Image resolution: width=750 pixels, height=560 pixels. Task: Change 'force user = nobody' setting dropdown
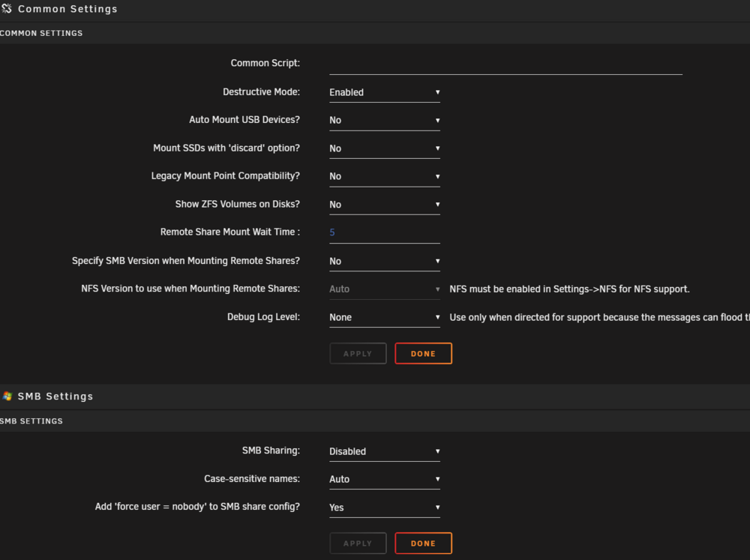pos(385,508)
